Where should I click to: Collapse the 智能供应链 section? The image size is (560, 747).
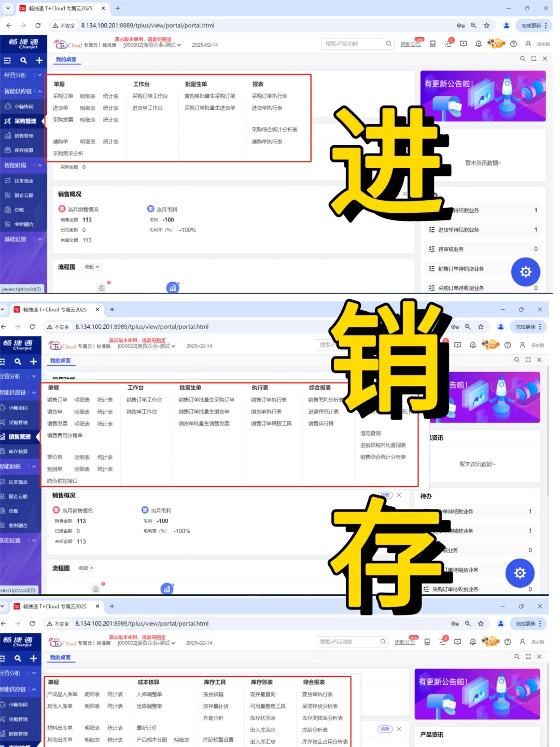[x=40, y=91]
